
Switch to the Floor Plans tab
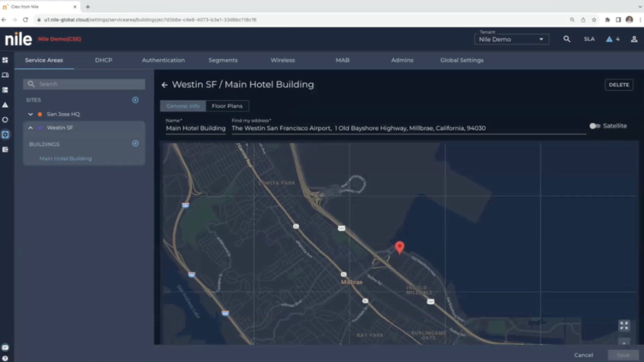tap(227, 106)
